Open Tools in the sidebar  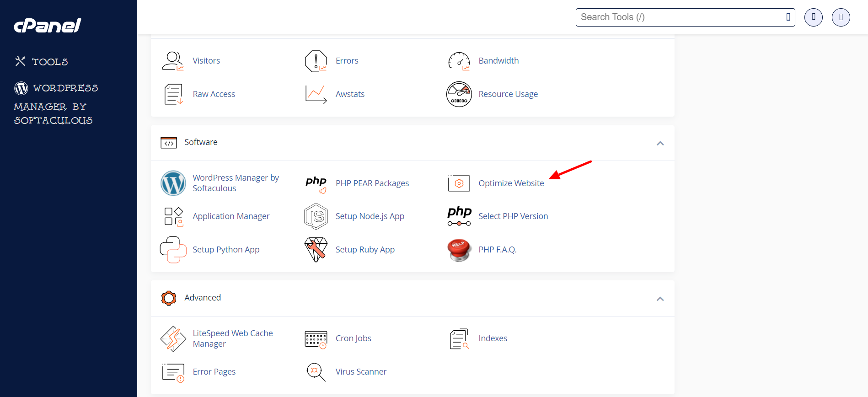click(41, 61)
